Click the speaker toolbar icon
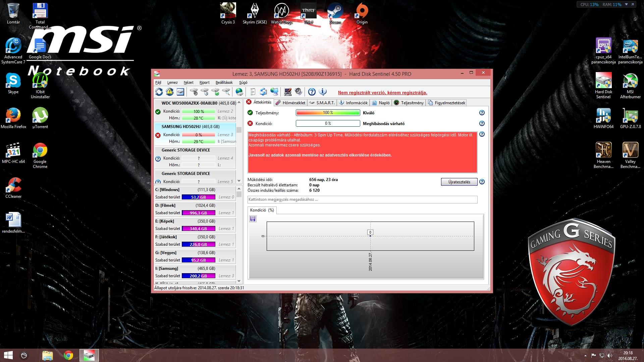Image resolution: width=644 pixels, height=362 pixels. (x=298, y=92)
